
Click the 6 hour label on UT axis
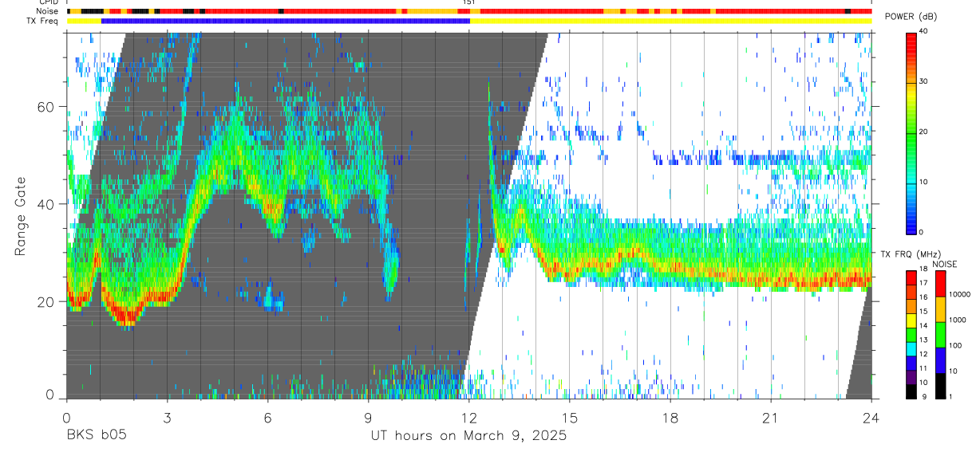267,418
